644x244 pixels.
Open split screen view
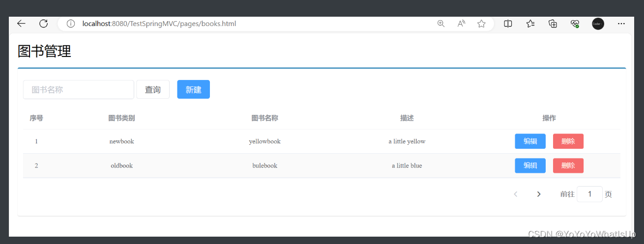click(508, 24)
